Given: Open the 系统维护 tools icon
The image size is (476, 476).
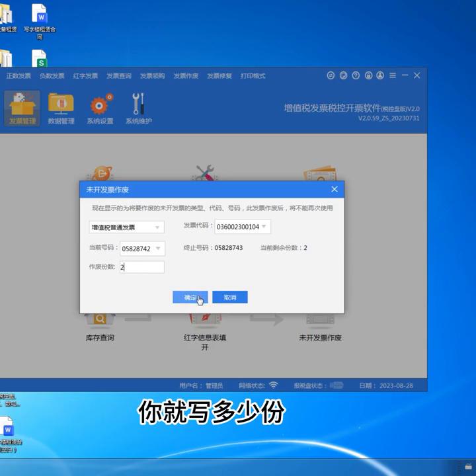Looking at the screenshot, I should pyautogui.click(x=139, y=108).
